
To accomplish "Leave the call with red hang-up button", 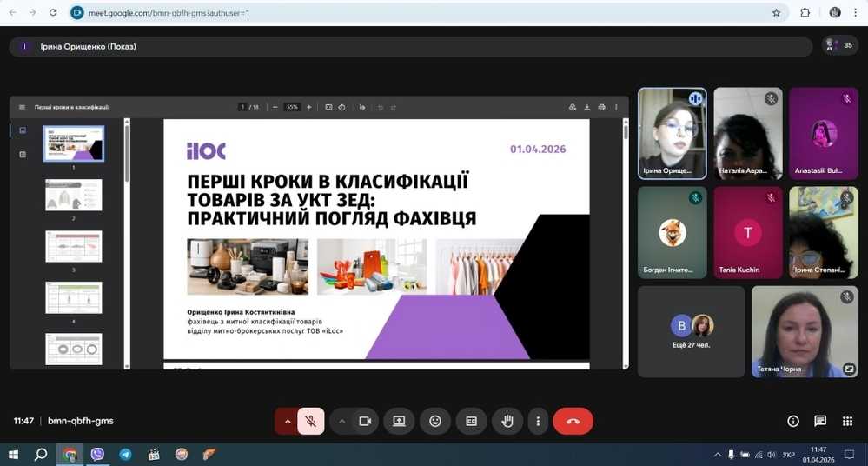I will (573, 422).
